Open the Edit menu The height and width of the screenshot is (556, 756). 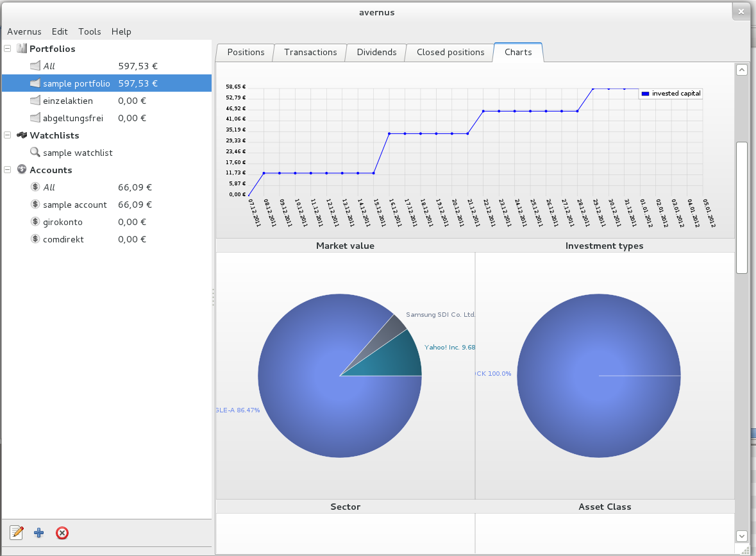click(x=60, y=31)
